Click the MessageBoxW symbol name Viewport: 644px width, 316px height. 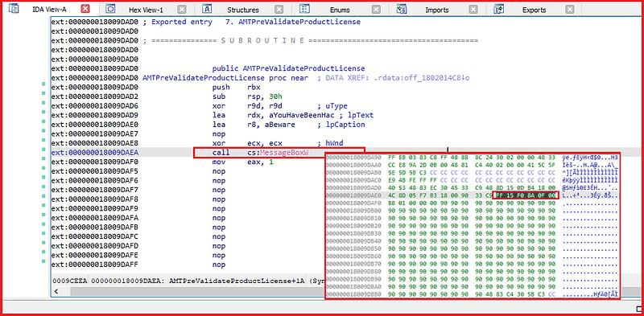pos(285,153)
